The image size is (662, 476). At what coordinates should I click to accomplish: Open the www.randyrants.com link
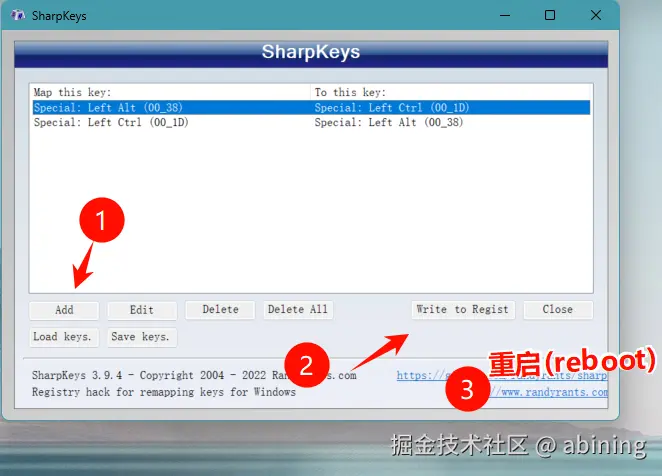coord(550,392)
